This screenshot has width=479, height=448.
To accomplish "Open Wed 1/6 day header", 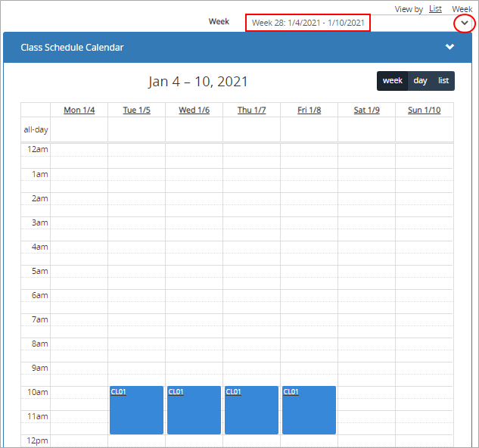I will pos(194,110).
